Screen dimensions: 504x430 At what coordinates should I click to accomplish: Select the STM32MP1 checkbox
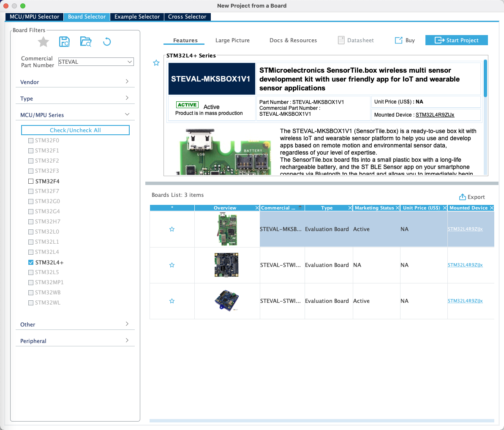click(31, 283)
